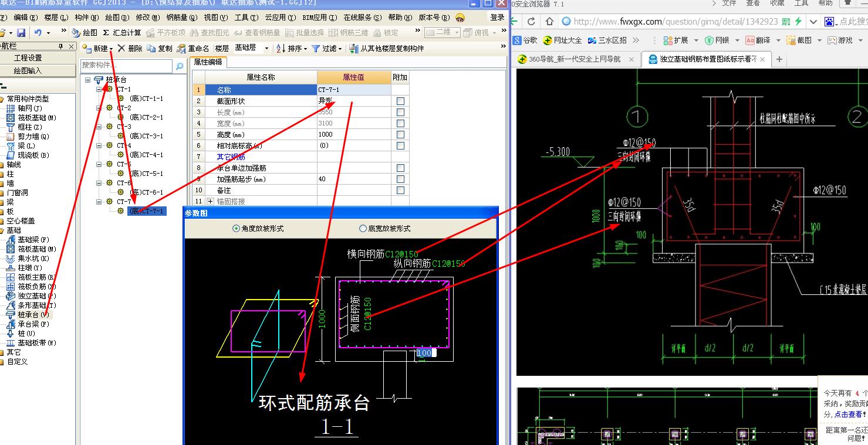Image resolution: width=868 pixels, height=445 pixels.
Task: Select the 属性编辑 properties tab
Action: pos(208,62)
